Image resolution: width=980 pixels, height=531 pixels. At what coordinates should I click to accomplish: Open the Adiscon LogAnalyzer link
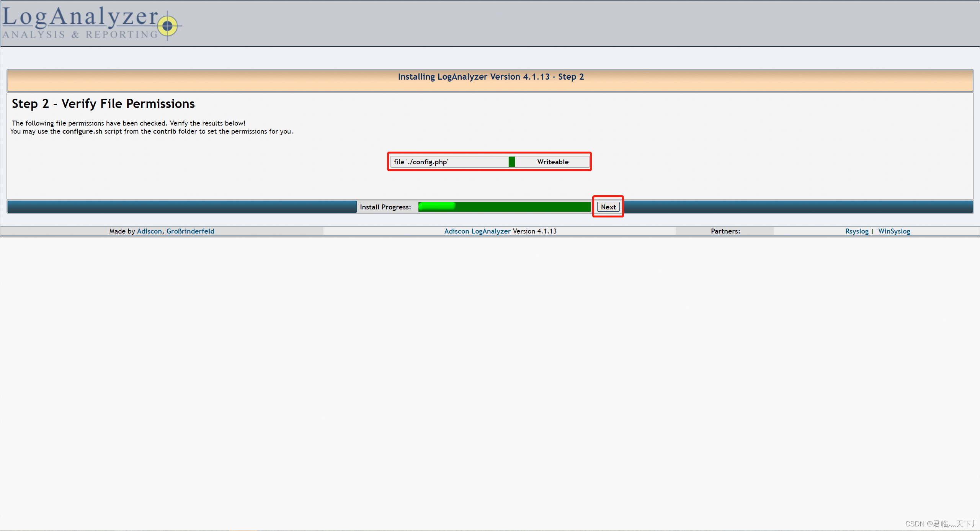point(477,231)
